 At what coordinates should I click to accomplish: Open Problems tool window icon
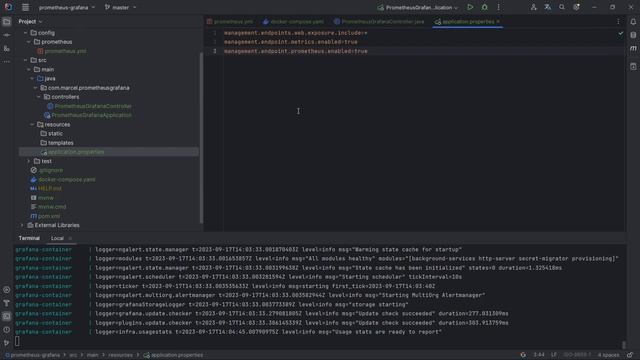tap(7, 329)
